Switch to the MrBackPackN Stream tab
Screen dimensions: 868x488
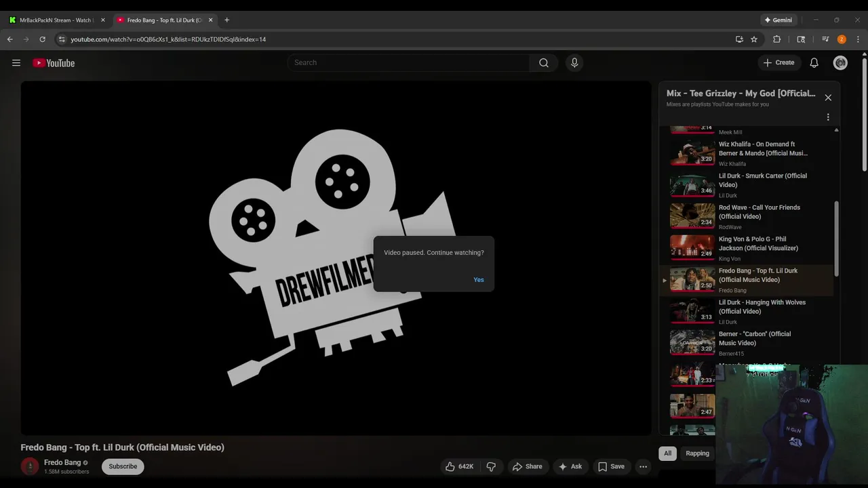[x=57, y=20]
